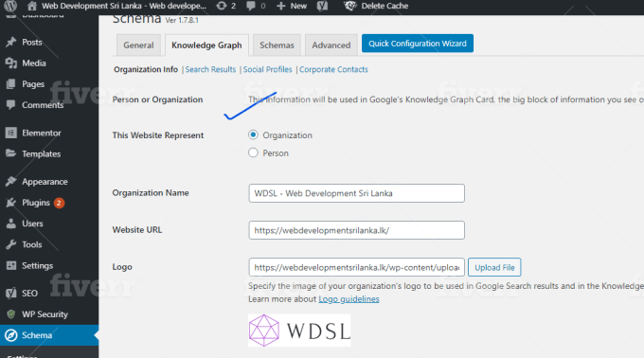Click the Users sidebar icon
Viewport: 644px width, 358px height.
[x=11, y=224]
